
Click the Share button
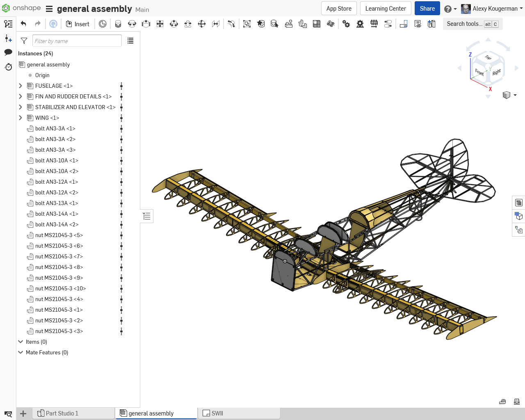pos(427,9)
